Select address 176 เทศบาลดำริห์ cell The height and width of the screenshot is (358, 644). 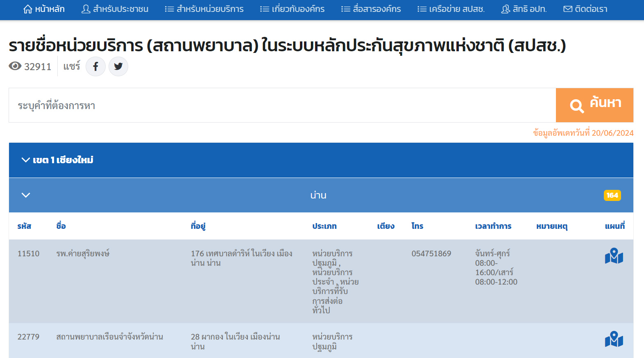coord(242,258)
